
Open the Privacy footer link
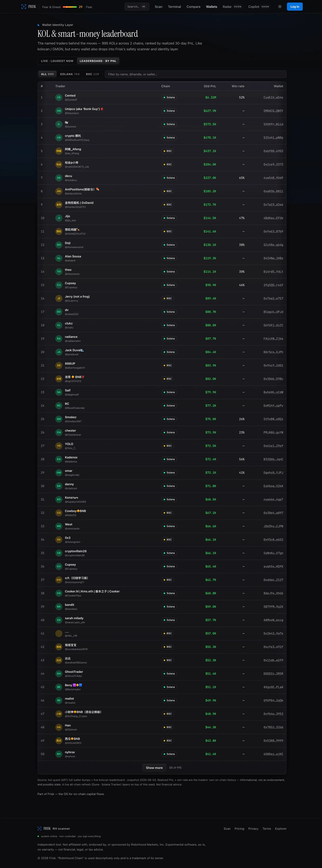(x=253, y=829)
